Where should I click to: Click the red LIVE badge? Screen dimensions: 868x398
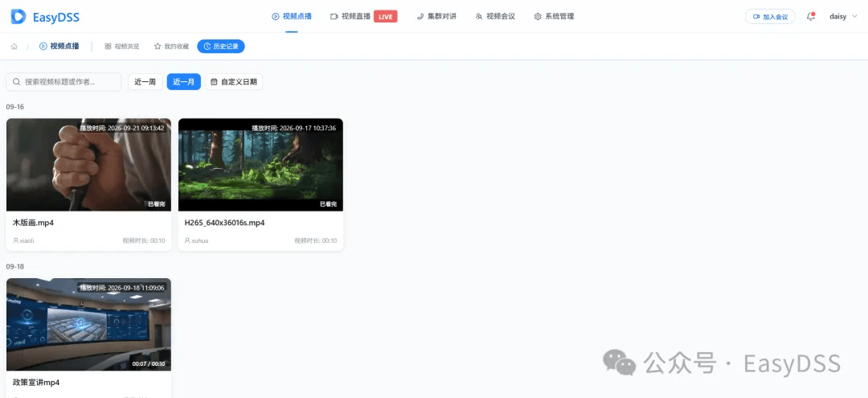click(x=385, y=17)
